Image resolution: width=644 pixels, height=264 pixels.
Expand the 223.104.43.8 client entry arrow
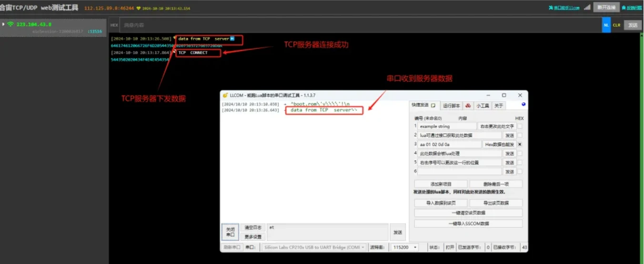click(x=3, y=24)
